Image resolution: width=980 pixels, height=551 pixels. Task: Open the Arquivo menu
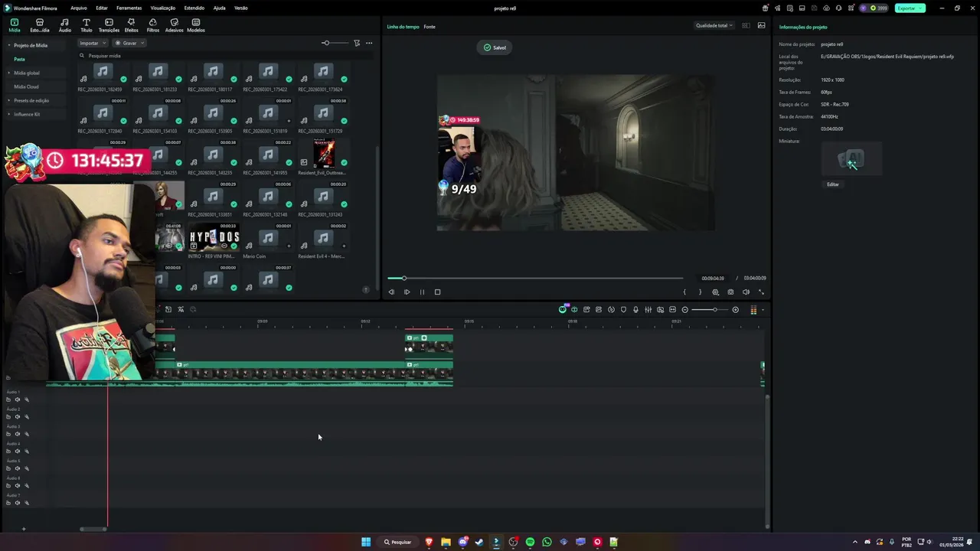point(78,8)
